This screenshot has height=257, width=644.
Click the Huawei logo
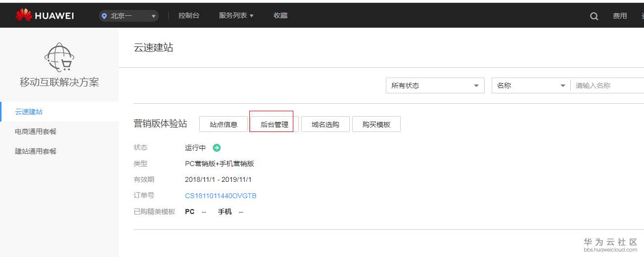[45, 15]
